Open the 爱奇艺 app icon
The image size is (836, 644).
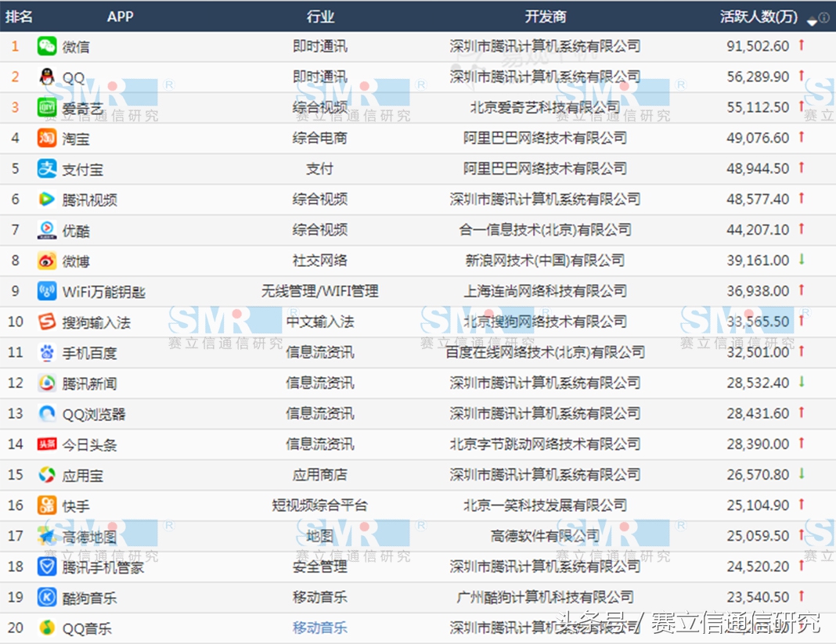pyautogui.click(x=46, y=107)
